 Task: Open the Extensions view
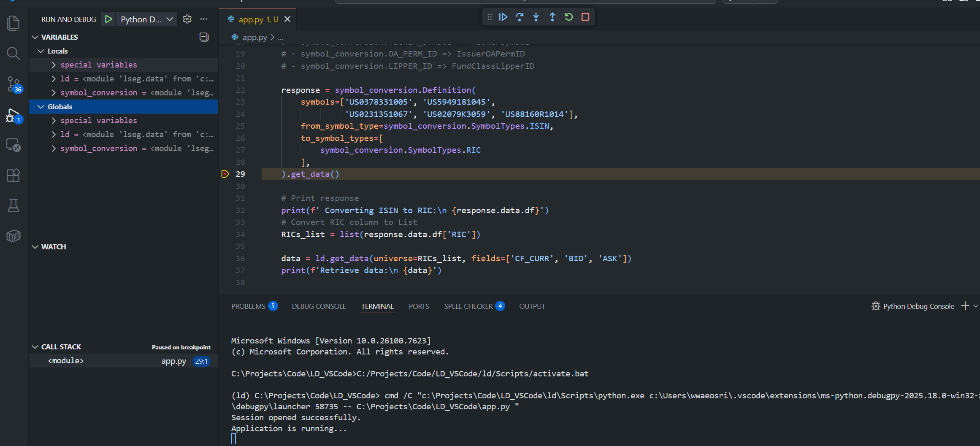(13, 176)
